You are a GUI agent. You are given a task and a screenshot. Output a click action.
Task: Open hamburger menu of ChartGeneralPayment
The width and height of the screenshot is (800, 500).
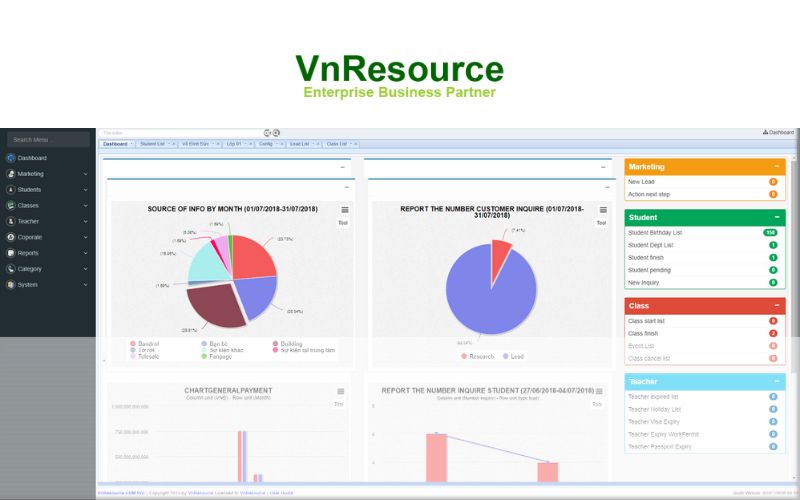(340, 391)
